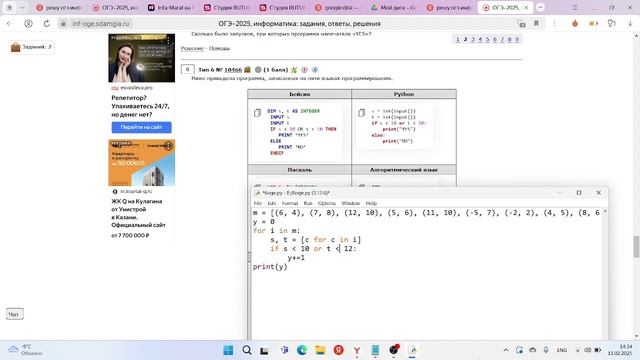Open Microsoft Teams from the taskbar
This screenshot has width=640, height=360.
point(284,350)
